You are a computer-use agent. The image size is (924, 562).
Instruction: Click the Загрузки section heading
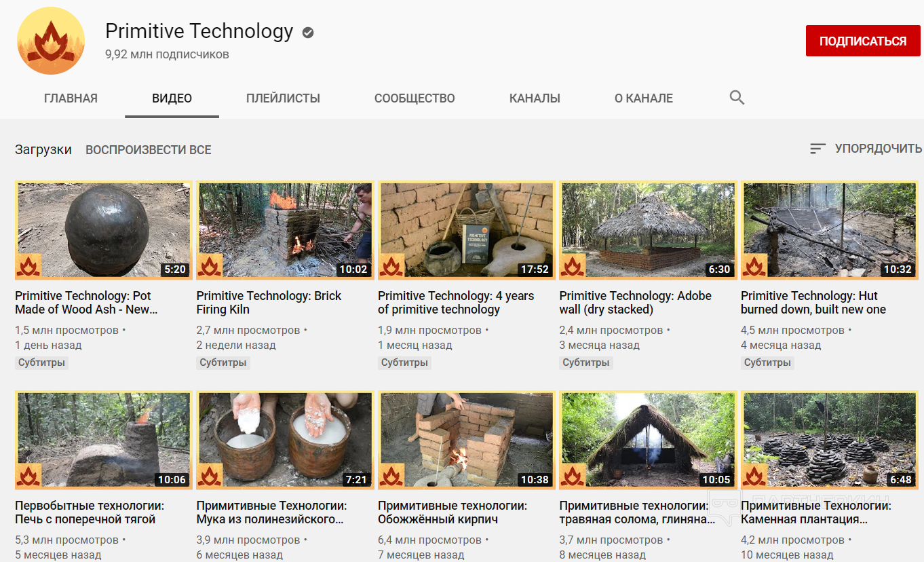click(x=43, y=150)
